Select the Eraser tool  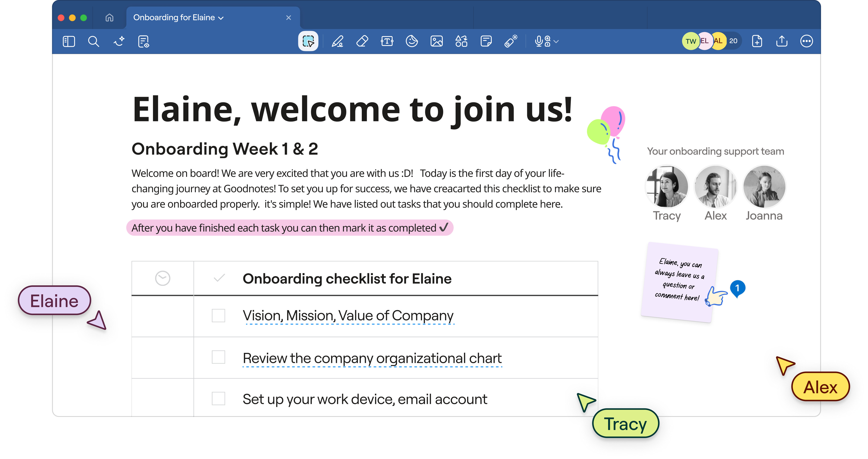tap(362, 41)
